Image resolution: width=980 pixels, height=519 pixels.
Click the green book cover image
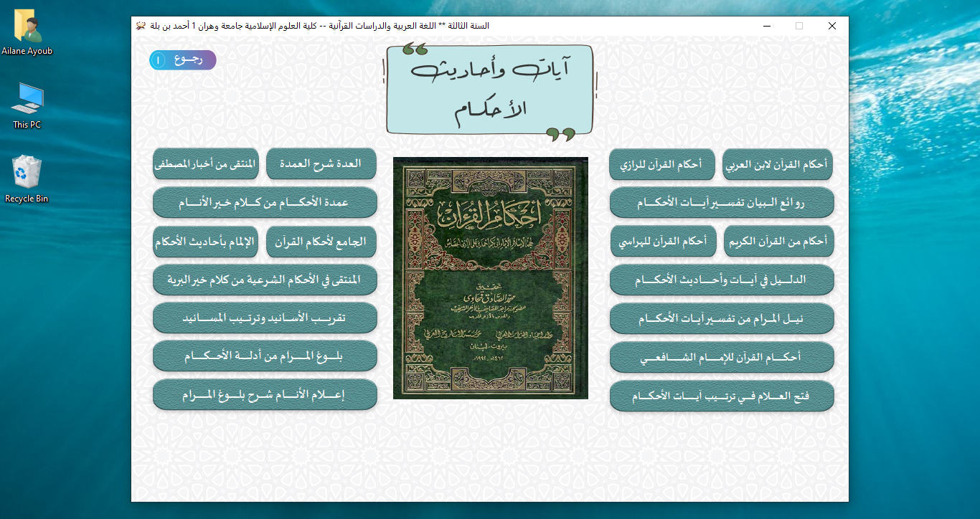coord(491,278)
